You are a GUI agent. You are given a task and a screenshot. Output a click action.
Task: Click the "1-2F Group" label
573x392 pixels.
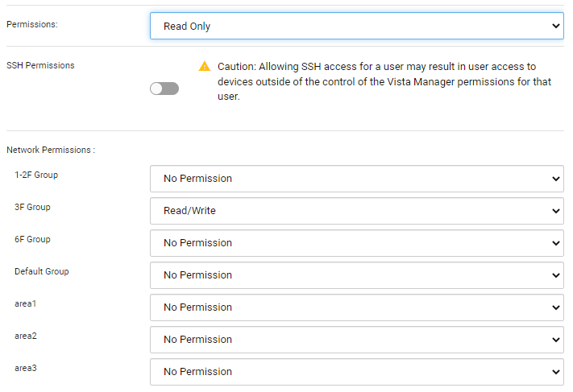[x=36, y=175]
